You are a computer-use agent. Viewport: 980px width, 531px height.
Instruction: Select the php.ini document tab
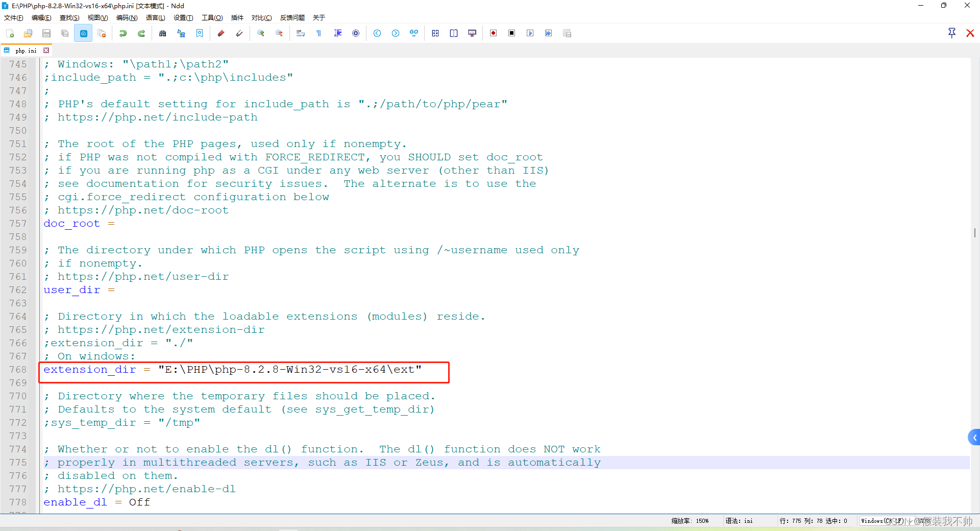click(26, 51)
